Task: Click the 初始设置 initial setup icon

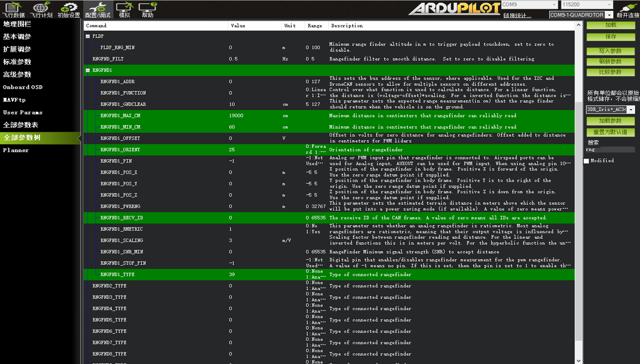Action: 69,10
